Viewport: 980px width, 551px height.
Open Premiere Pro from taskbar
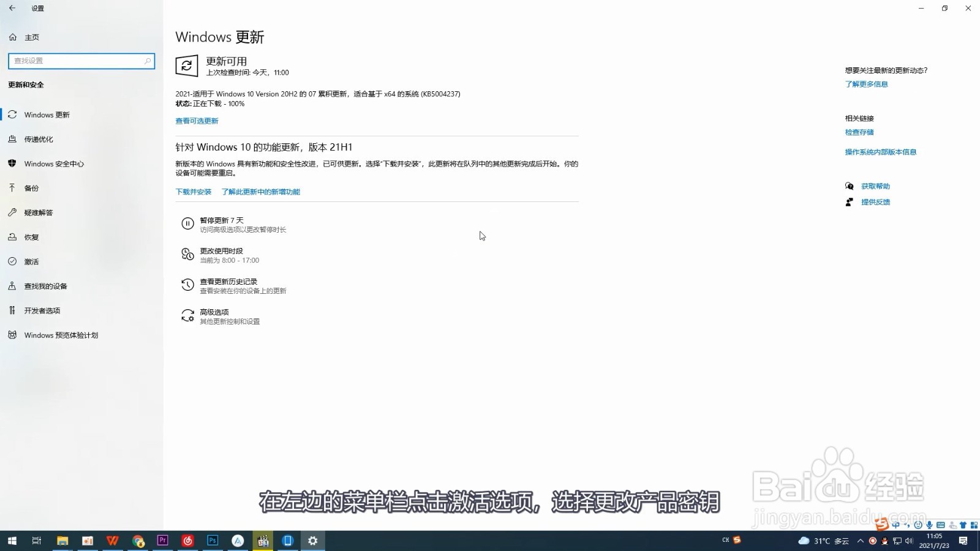click(x=162, y=541)
